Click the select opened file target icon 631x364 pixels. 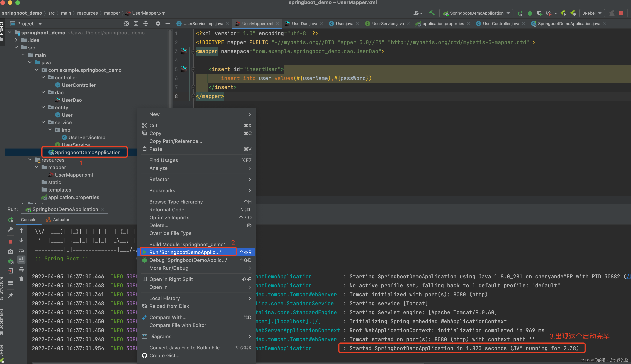pos(126,24)
